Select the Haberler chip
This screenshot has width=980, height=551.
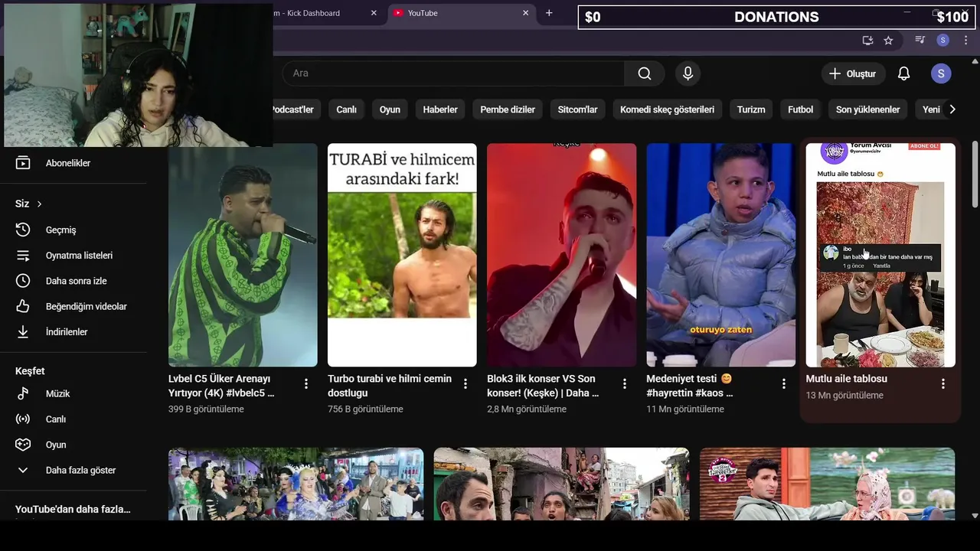click(440, 109)
